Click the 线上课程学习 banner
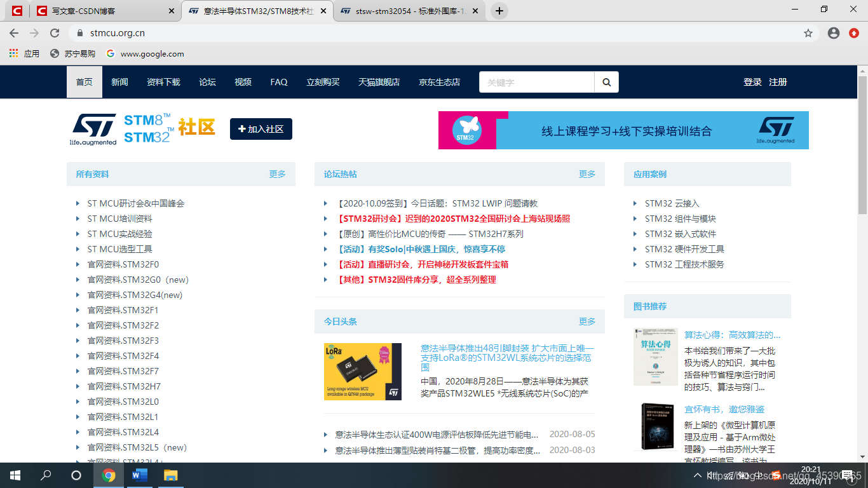 pyautogui.click(x=623, y=130)
